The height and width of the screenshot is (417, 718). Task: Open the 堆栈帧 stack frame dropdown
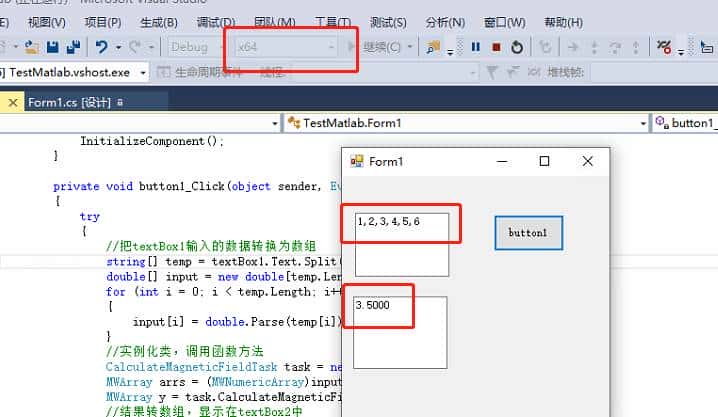[654, 72]
